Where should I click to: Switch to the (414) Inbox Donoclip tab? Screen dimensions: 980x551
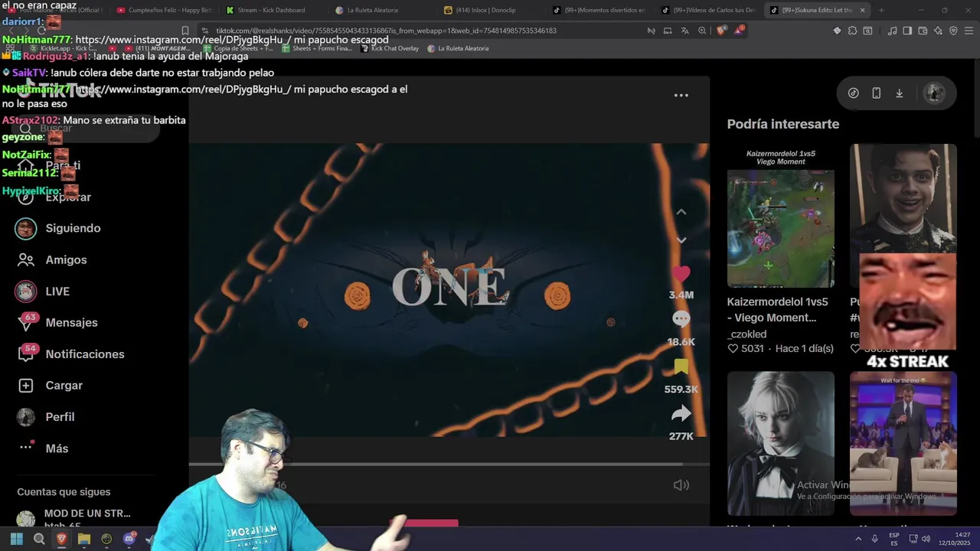[490, 10]
